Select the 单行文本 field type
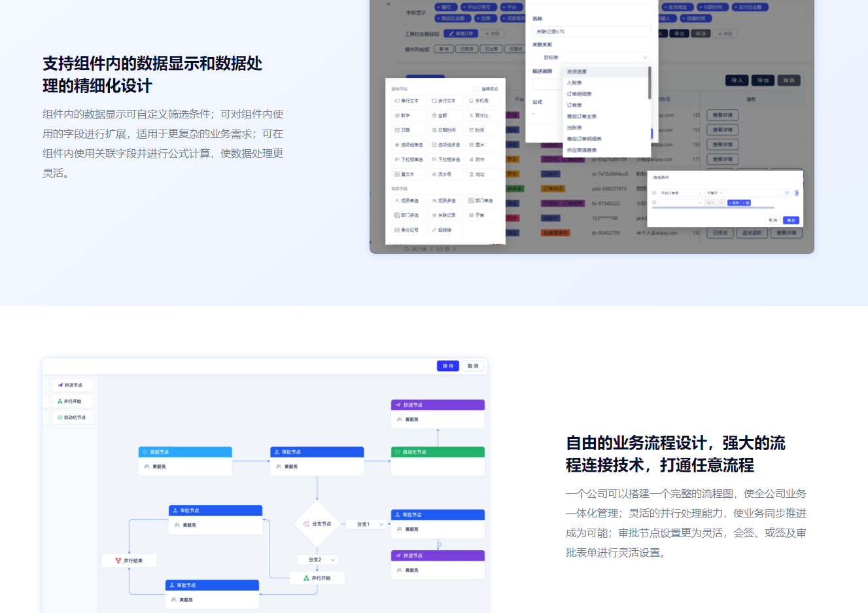 (x=409, y=101)
